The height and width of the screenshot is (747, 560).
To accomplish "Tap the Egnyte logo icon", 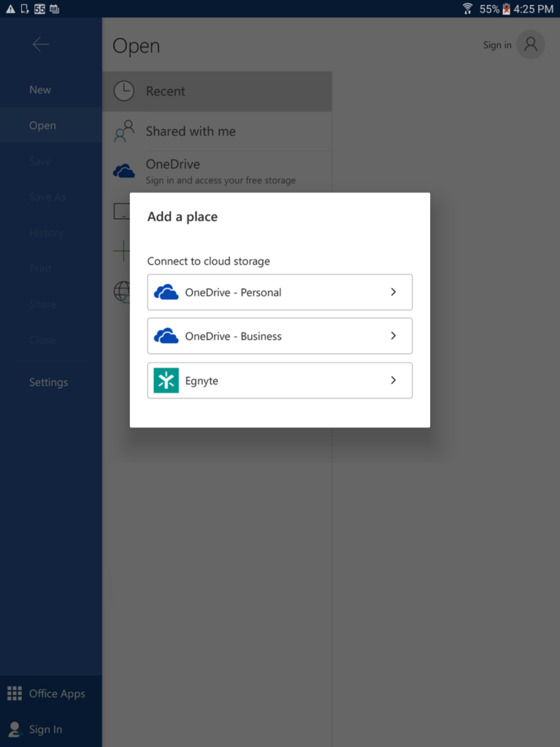I will [x=166, y=381].
